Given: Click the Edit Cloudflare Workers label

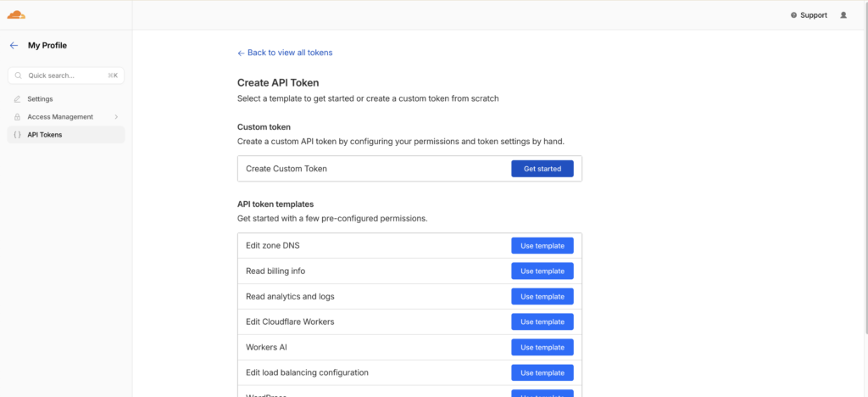Looking at the screenshot, I should (x=290, y=322).
